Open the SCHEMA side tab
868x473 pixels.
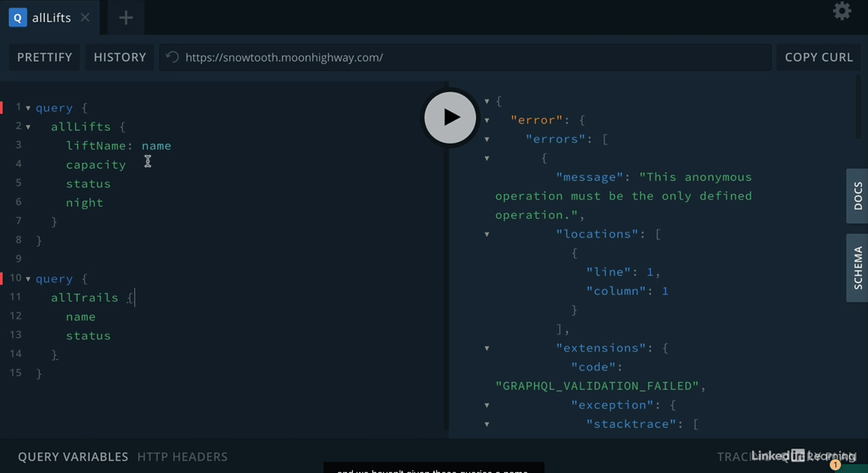coord(858,268)
